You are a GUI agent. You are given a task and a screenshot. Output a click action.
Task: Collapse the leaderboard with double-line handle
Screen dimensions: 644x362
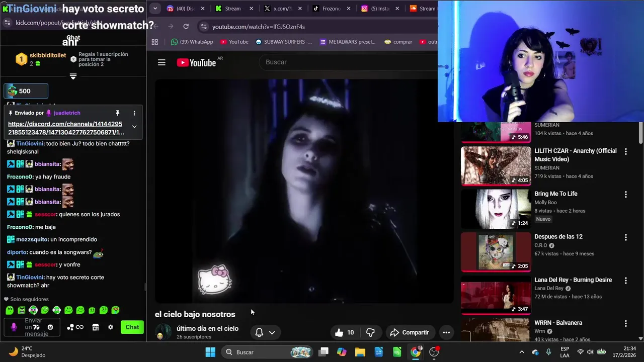click(73, 76)
